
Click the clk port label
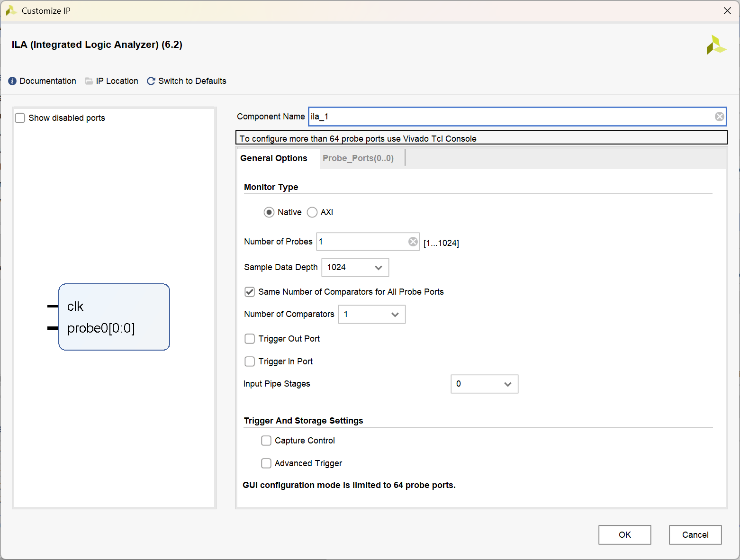point(75,307)
